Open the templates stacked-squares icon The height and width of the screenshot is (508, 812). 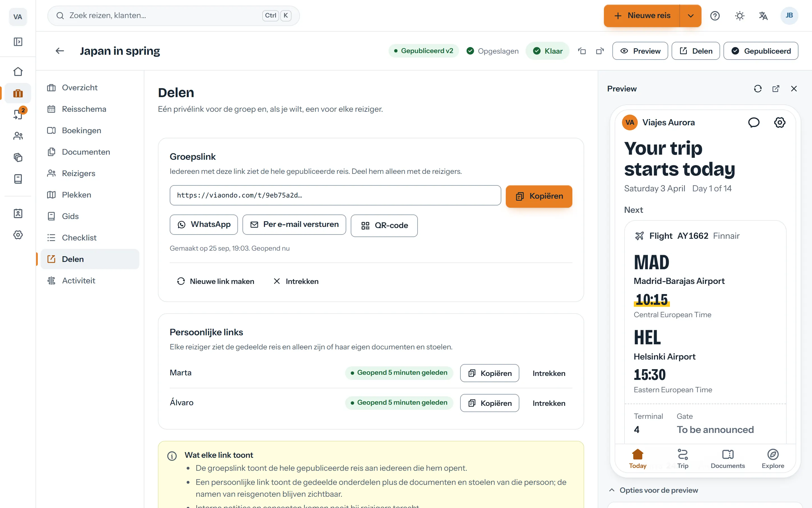18,157
